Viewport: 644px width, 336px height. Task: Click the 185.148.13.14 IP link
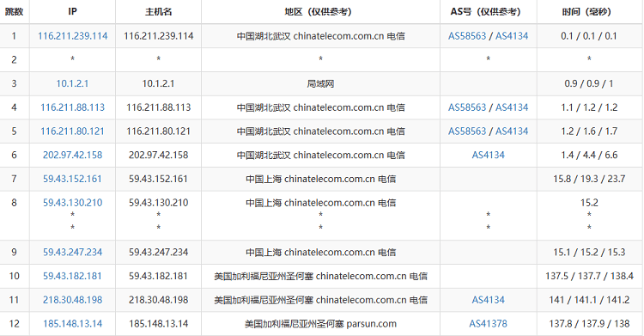(x=73, y=324)
